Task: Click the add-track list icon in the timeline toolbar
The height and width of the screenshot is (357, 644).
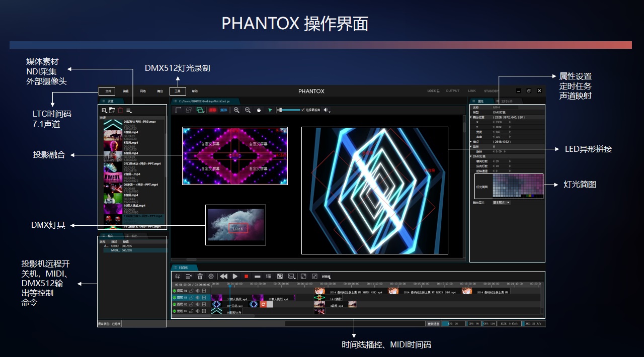Action: pos(189,276)
